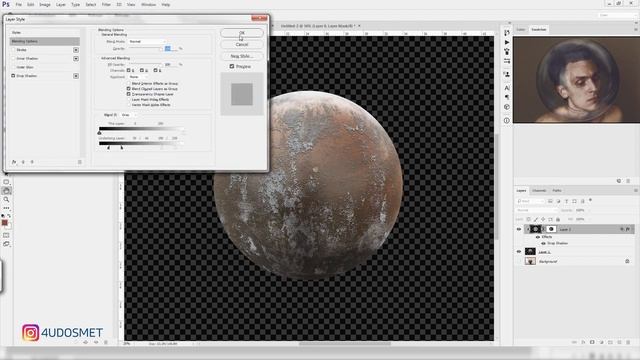Viewport: 640px width, 360px height.
Task: Open the Blend If channel dropdown
Action: coord(128,115)
